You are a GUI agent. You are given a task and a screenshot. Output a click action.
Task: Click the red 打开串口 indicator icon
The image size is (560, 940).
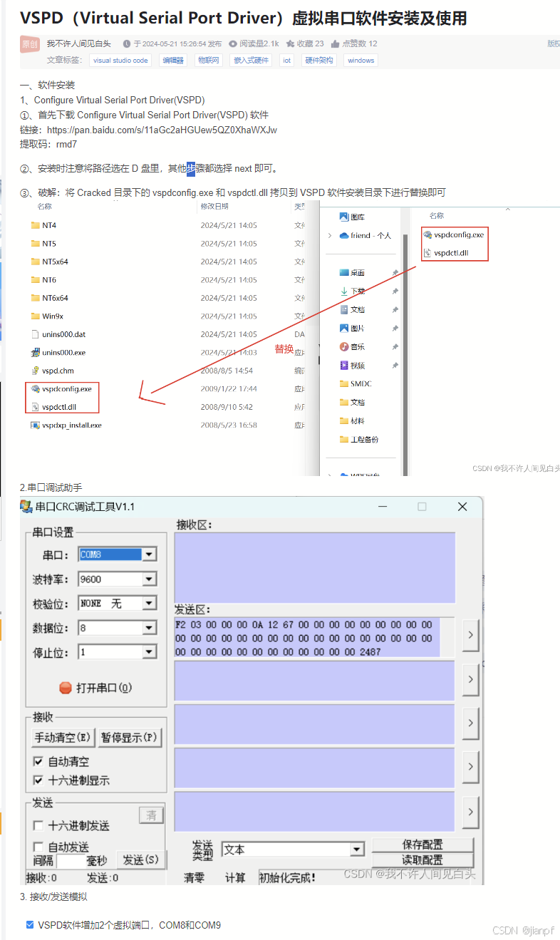point(66,688)
